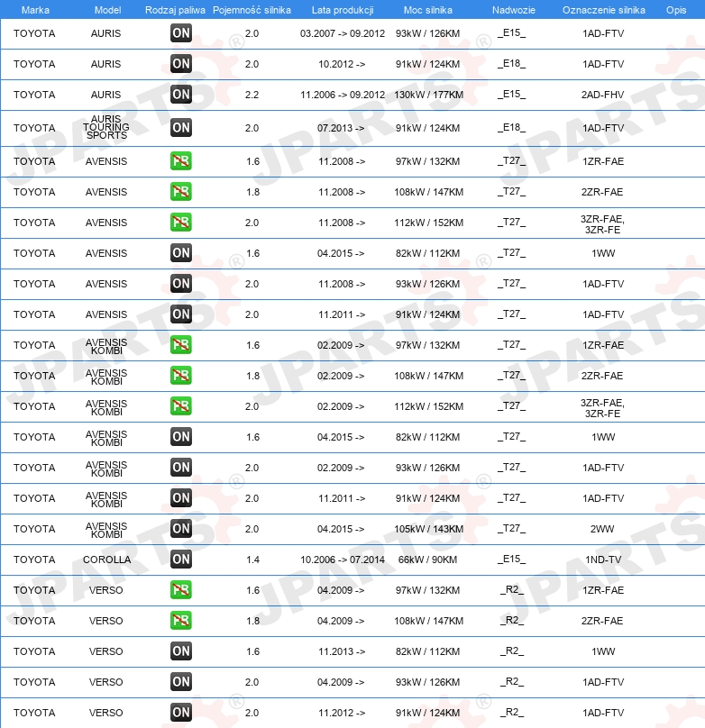Click the ON fuel icon for Auris 2.2
Image resolution: width=705 pixels, height=728 pixels.
coord(181,95)
